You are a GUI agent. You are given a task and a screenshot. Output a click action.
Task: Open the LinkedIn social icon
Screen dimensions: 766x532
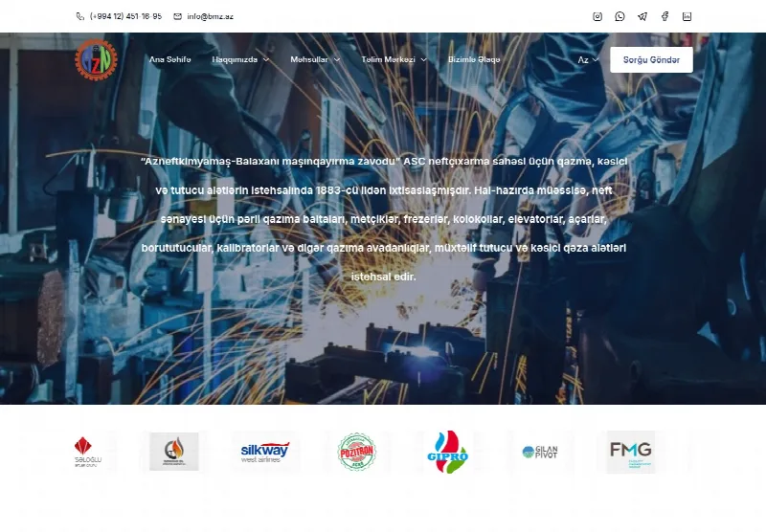[x=687, y=16]
